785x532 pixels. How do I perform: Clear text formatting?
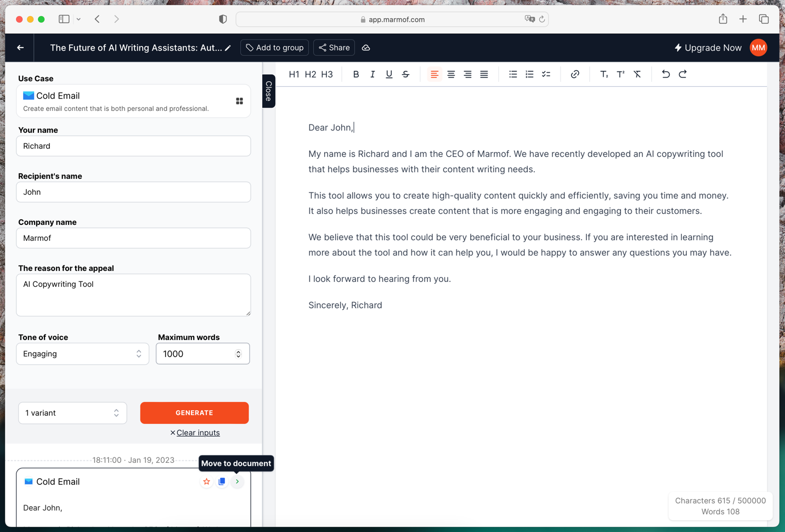[637, 74]
